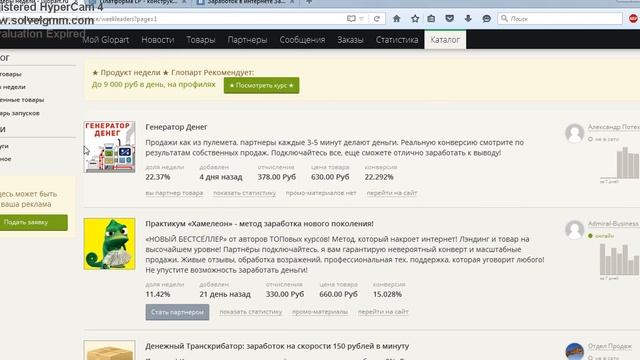Open Отдел Продаж seller link
640x360 pixels.
(x=610, y=346)
